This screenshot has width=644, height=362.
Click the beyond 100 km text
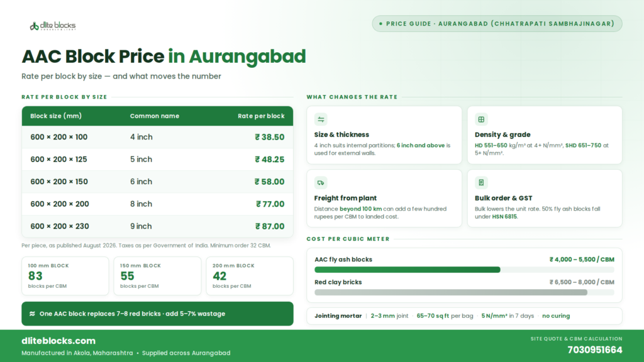pyautogui.click(x=360, y=209)
